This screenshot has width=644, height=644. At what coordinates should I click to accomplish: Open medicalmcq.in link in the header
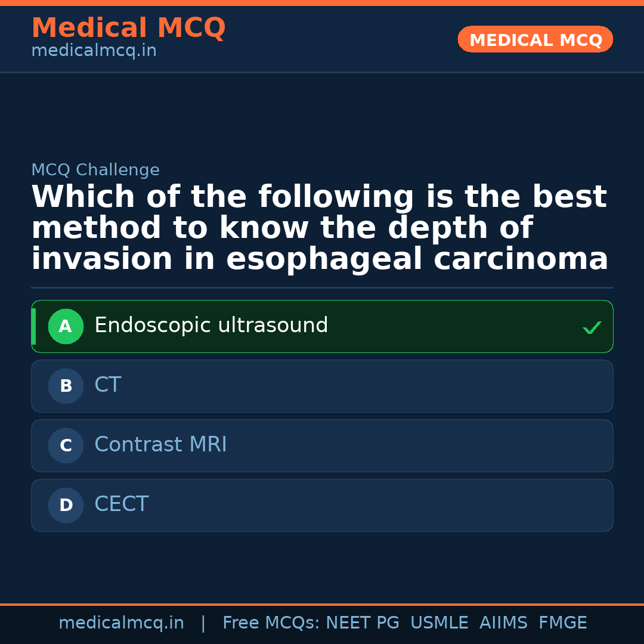pos(94,51)
